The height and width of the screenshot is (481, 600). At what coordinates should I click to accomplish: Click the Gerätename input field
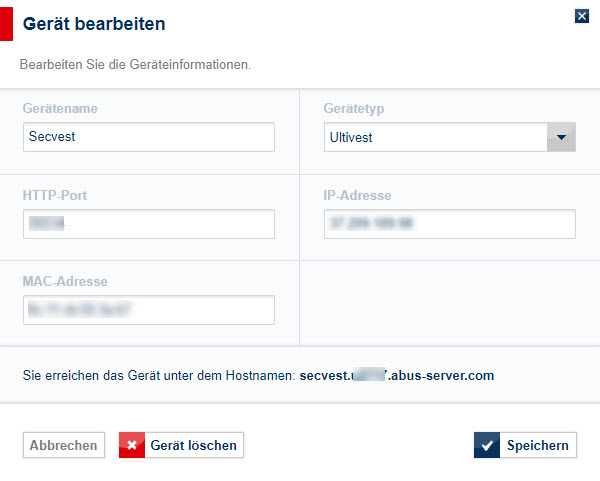pyautogui.click(x=148, y=137)
